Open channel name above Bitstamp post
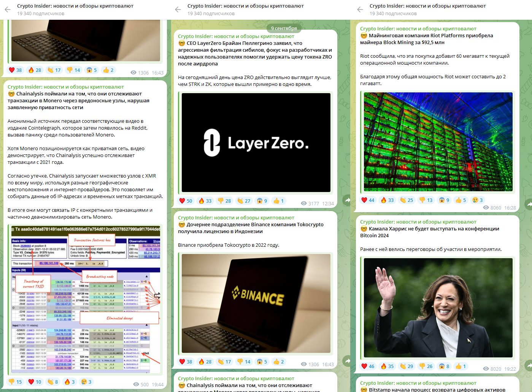The width and height of the screenshot is (532, 392). click(418, 383)
